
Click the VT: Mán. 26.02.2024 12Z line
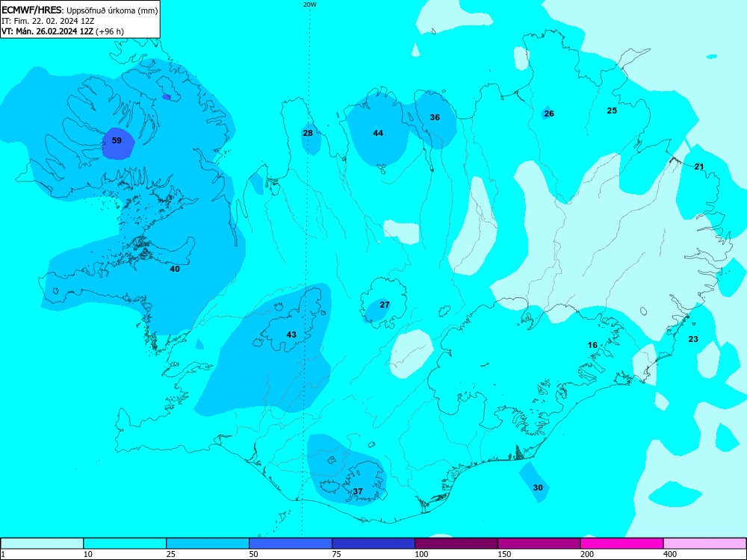point(63,31)
